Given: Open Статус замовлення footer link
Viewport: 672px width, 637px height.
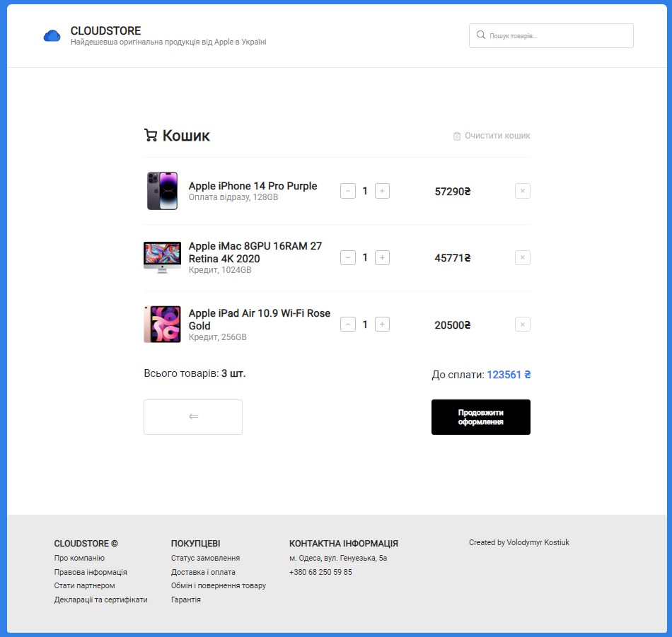Looking at the screenshot, I should (x=205, y=559).
